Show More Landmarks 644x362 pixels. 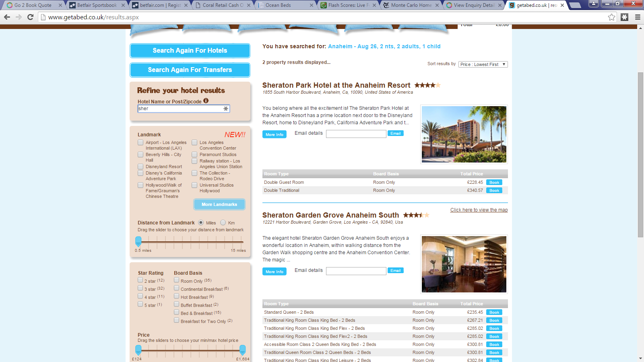[x=219, y=204]
